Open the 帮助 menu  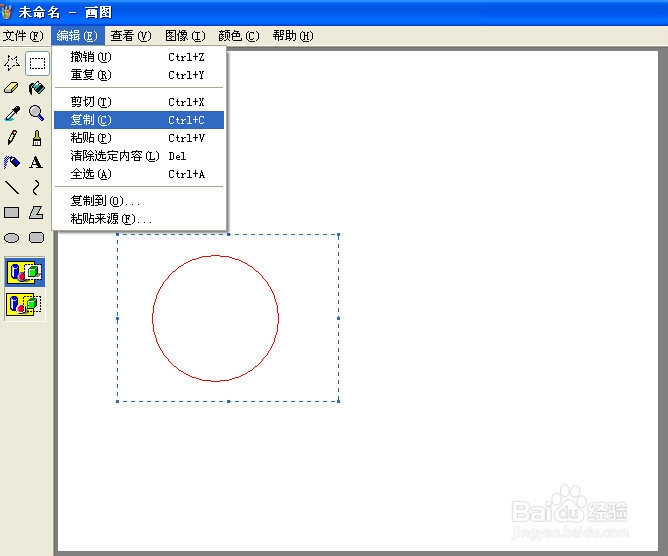293,36
